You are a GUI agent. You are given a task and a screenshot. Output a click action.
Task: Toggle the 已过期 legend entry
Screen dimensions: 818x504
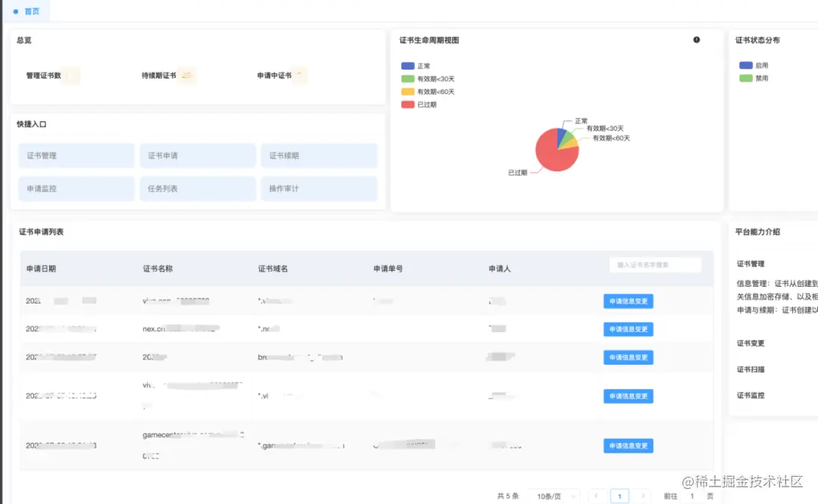pyautogui.click(x=417, y=106)
